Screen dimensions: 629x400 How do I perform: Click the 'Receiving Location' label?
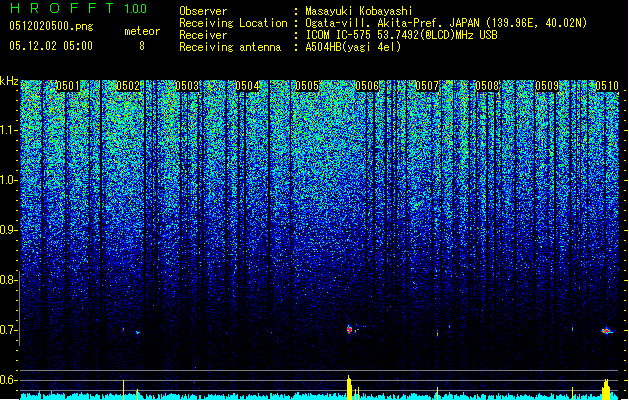(x=233, y=23)
